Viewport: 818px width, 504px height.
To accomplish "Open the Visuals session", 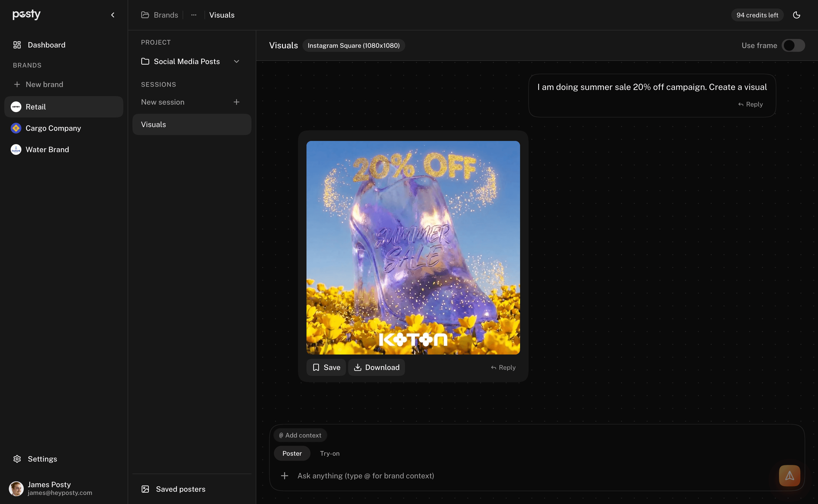I will (192, 124).
